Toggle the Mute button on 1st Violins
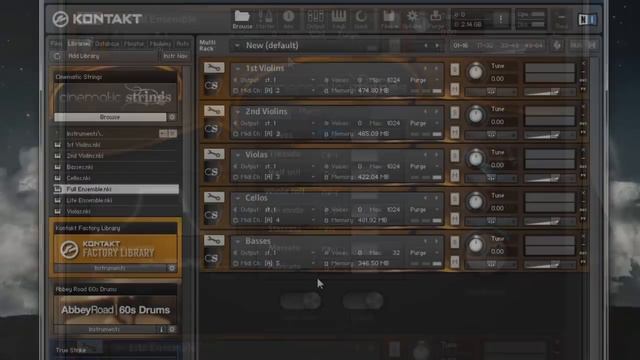The height and width of the screenshot is (360, 640). [455, 89]
